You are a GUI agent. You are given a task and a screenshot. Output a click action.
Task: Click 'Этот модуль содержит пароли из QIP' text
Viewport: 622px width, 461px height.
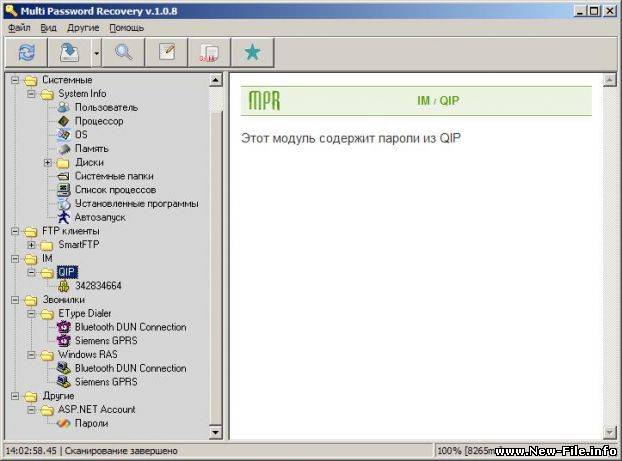pos(351,138)
